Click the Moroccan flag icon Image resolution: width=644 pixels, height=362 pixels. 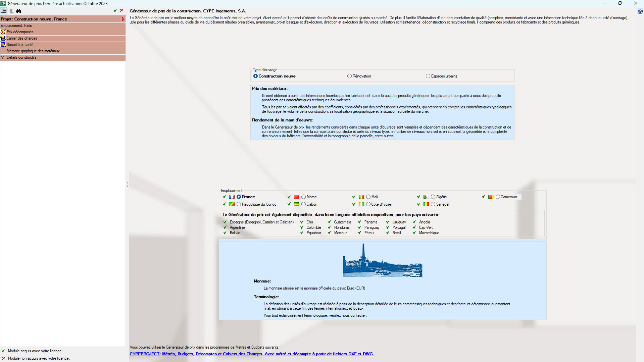pos(297,197)
